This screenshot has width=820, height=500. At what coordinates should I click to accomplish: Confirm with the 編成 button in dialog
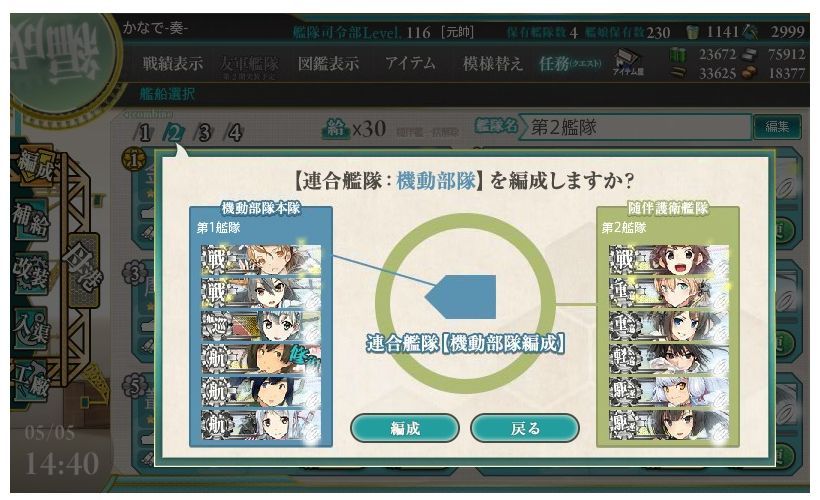(x=405, y=428)
